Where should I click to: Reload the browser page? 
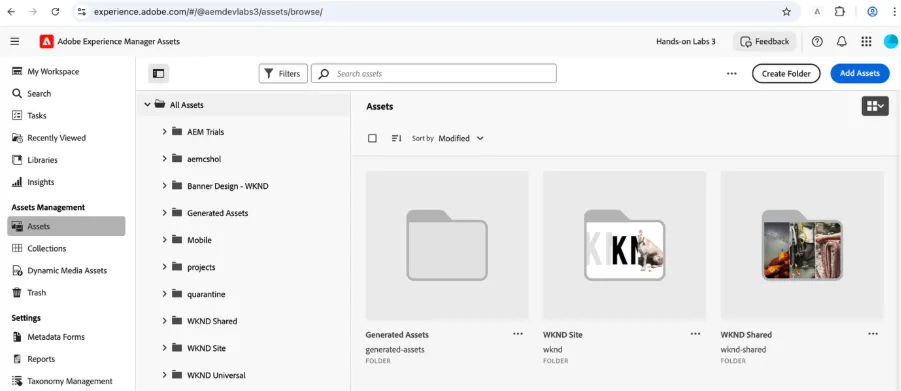(x=55, y=12)
